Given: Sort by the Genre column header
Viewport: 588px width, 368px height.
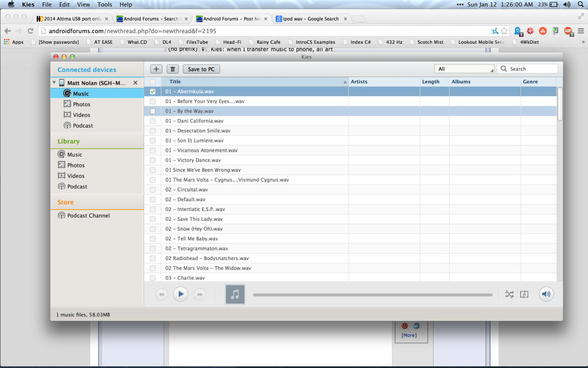Looking at the screenshot, I should [539, 82].
